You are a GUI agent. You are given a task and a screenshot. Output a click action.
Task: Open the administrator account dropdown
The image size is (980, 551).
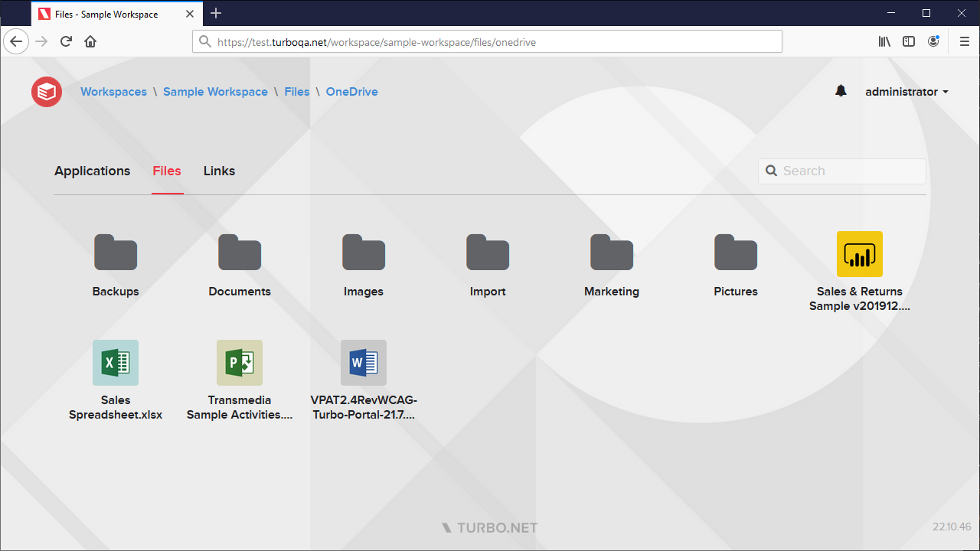click(906, 91)
